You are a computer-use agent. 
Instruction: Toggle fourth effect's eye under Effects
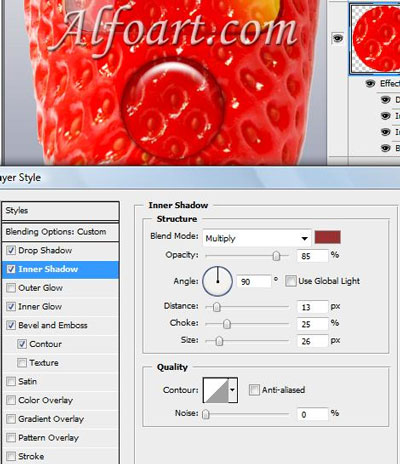coord(385,148)
